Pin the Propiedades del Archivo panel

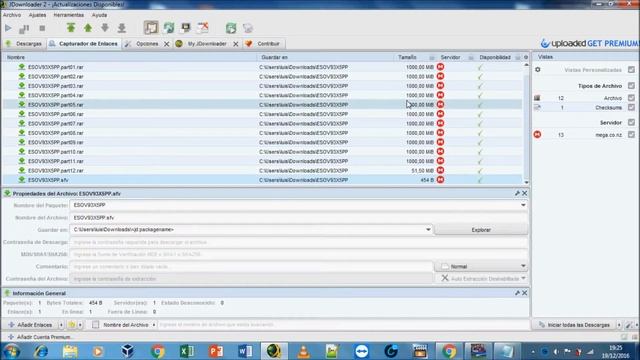[517, 193]
